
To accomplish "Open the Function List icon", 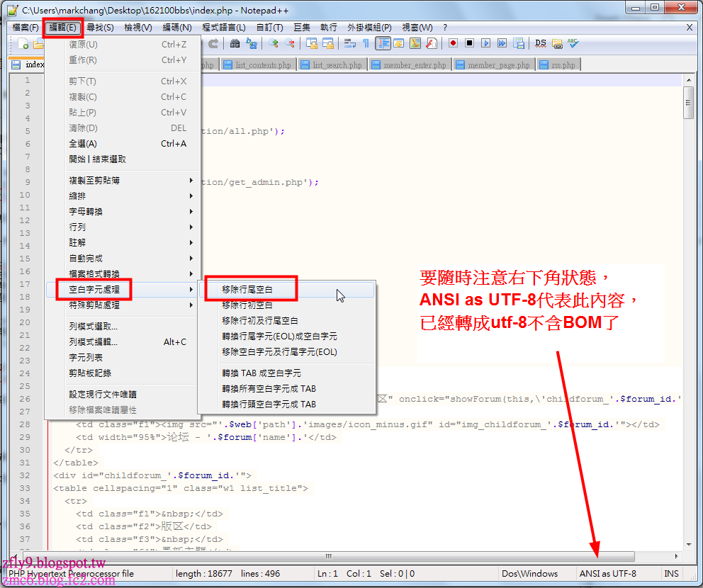I will (432, 43).
